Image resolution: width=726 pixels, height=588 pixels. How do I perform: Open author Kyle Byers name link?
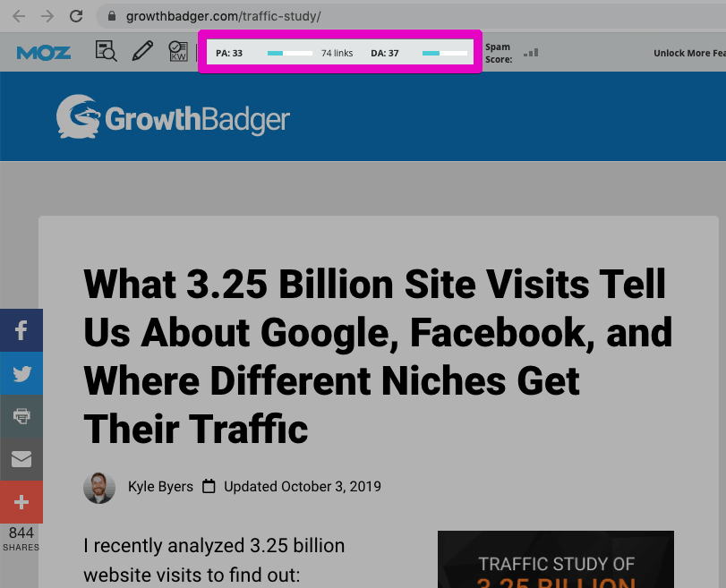click(x=160, y=487)
